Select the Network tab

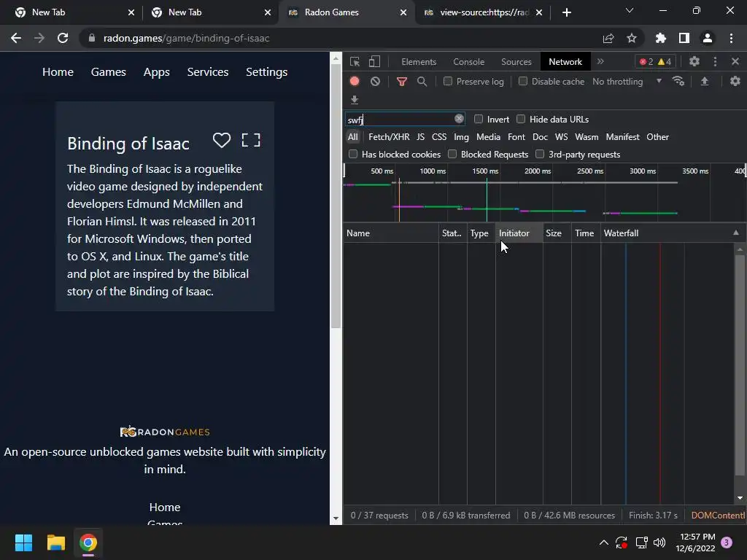565,62
